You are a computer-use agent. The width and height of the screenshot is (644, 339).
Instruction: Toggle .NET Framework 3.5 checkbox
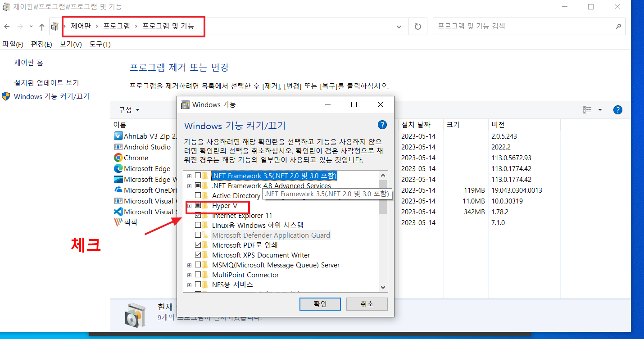(198, 176)
